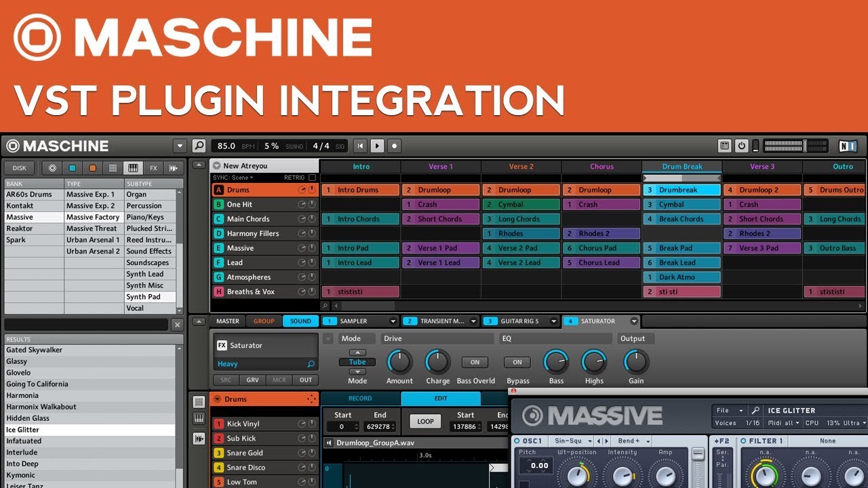
Task: Select the Drum Break scene header
Action: [x=682, y=166]
